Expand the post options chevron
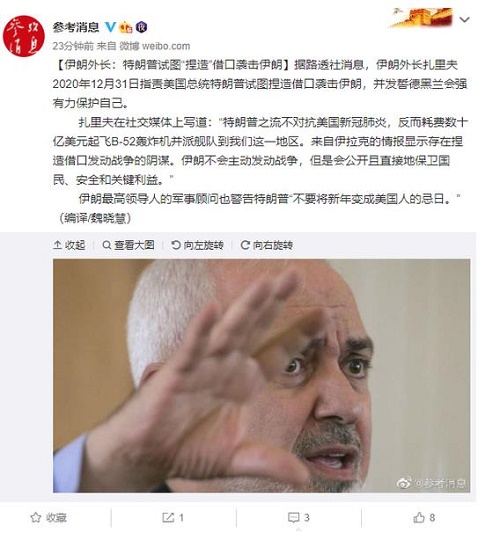The height and width of the screenshot is (533, 500). (464, 20)
